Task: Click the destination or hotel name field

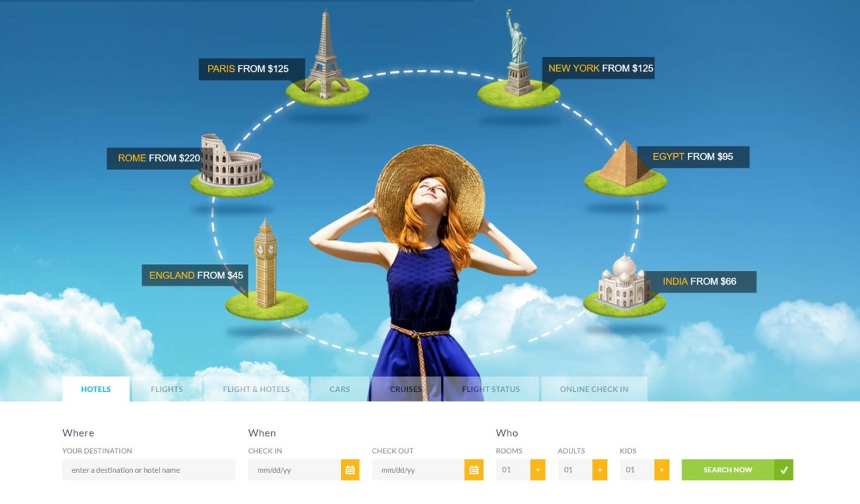Action: 149,469
